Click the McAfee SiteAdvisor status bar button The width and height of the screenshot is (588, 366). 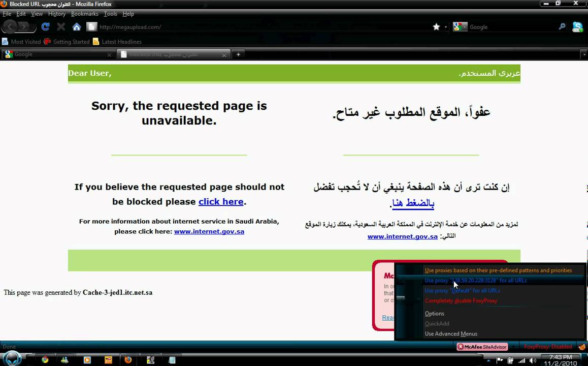click(x=482, y=347)
